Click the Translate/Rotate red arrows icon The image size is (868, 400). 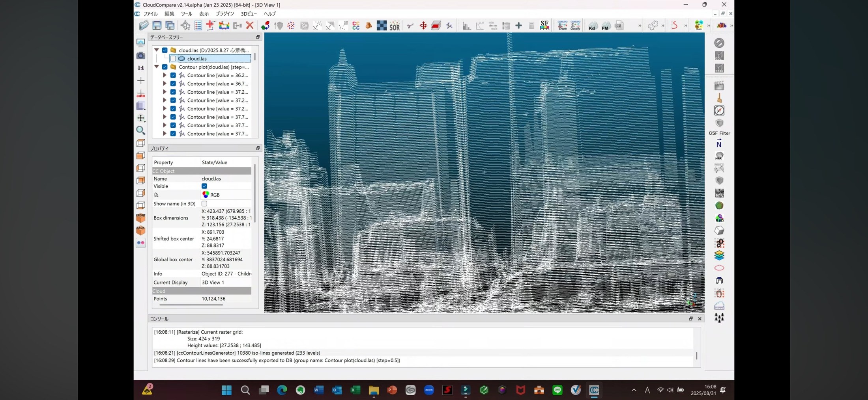click(423, 26)
